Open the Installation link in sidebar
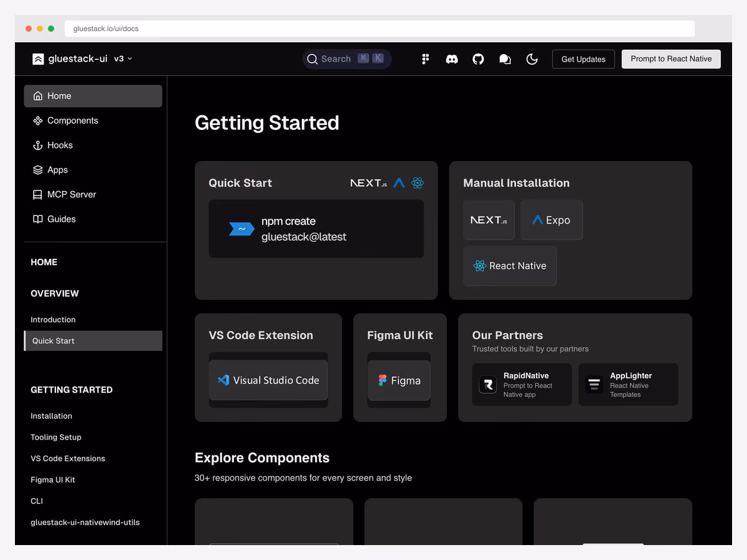This screenshot has height=560, width=747. coord(51,416)
